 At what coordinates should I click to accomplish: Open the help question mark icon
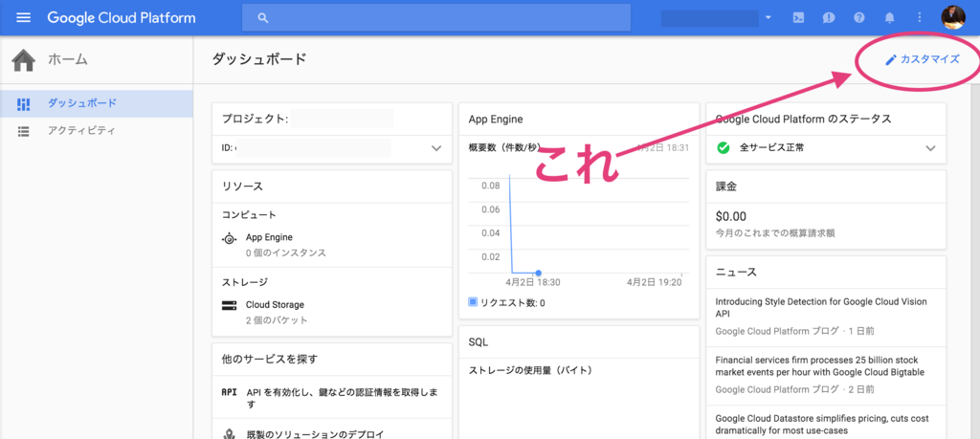pos(859,17)
